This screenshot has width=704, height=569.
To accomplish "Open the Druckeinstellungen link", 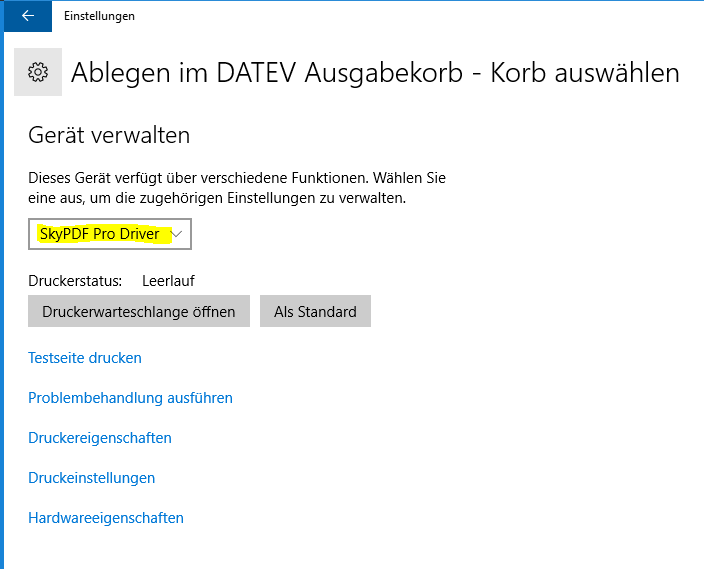I will pyautogui.click(x=92, y=478).
